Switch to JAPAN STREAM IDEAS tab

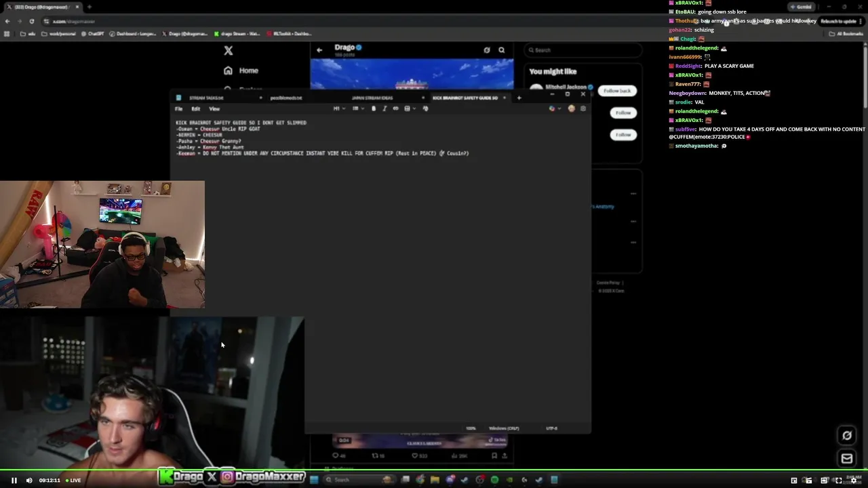(x=372, y=98)
